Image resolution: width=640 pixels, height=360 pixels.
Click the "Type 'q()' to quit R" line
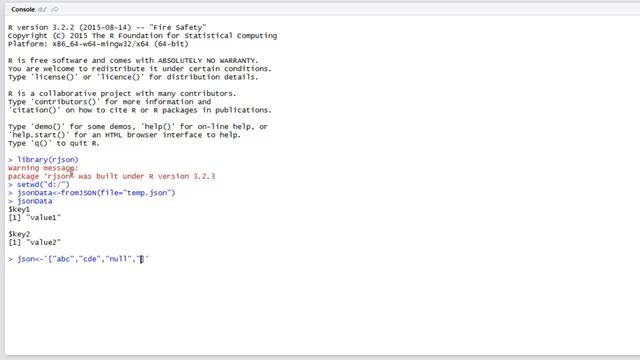[53, 143]
